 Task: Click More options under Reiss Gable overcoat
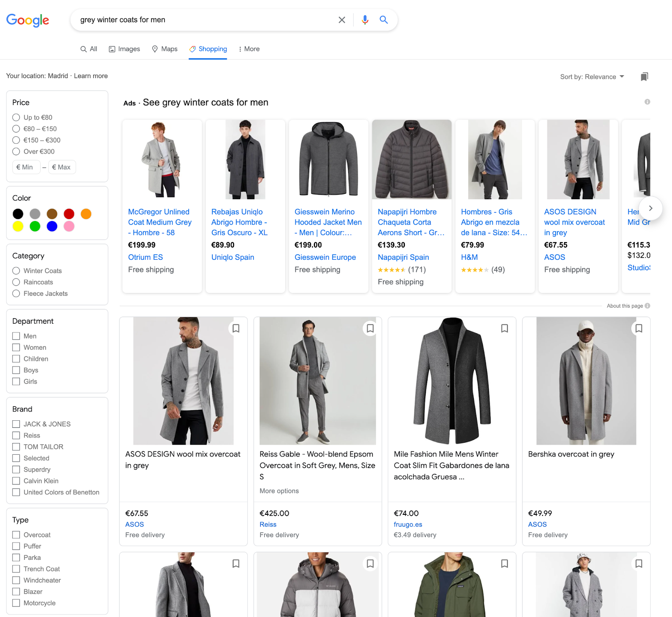(279, 490)
